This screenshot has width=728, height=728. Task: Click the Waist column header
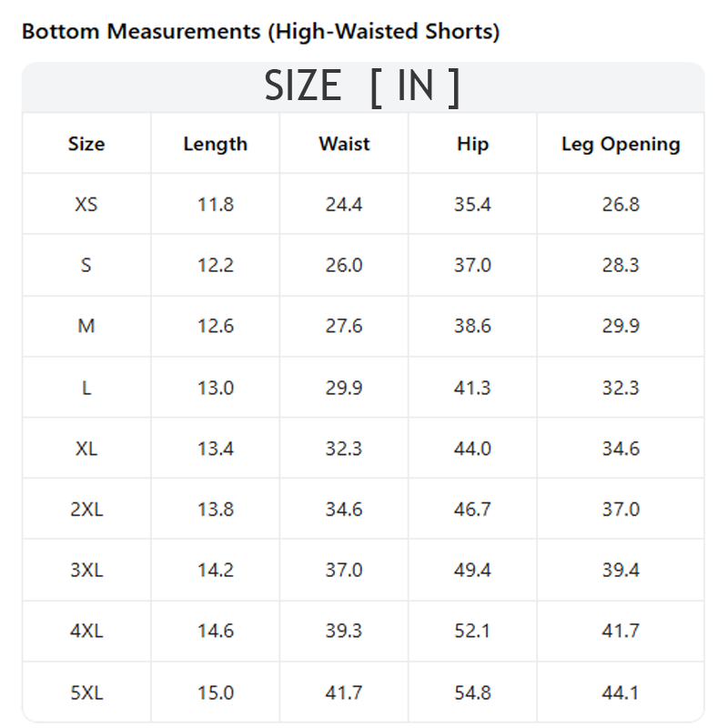(x=344, y=144)
